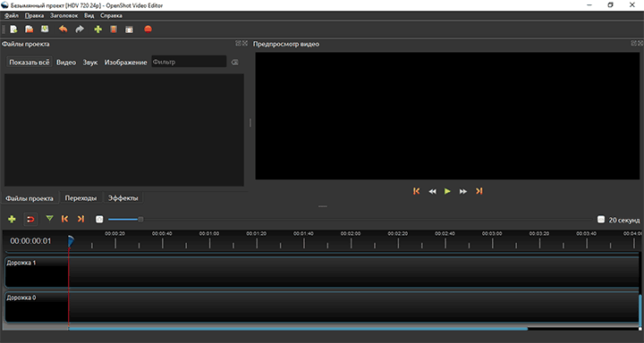644x343 pixels.
Task: Filter files by Видео
Action: [66, 63]
